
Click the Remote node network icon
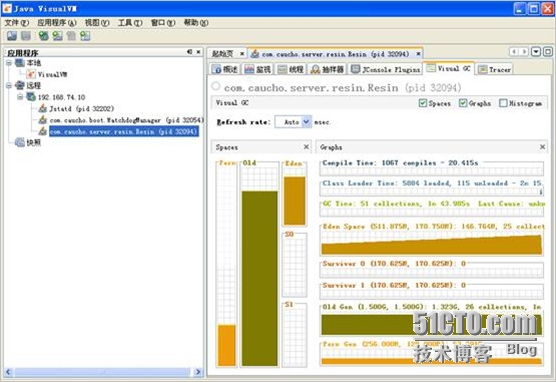(20, 85)
